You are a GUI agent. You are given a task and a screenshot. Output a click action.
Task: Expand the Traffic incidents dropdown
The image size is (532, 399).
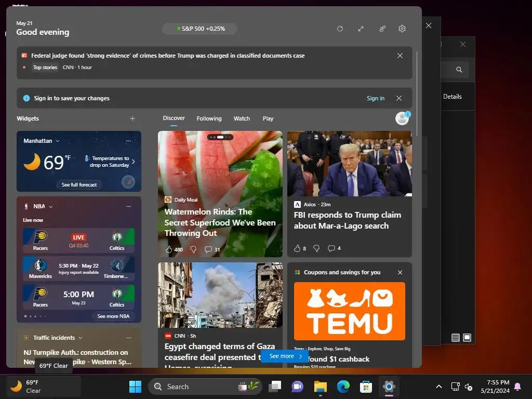(81, 338)
